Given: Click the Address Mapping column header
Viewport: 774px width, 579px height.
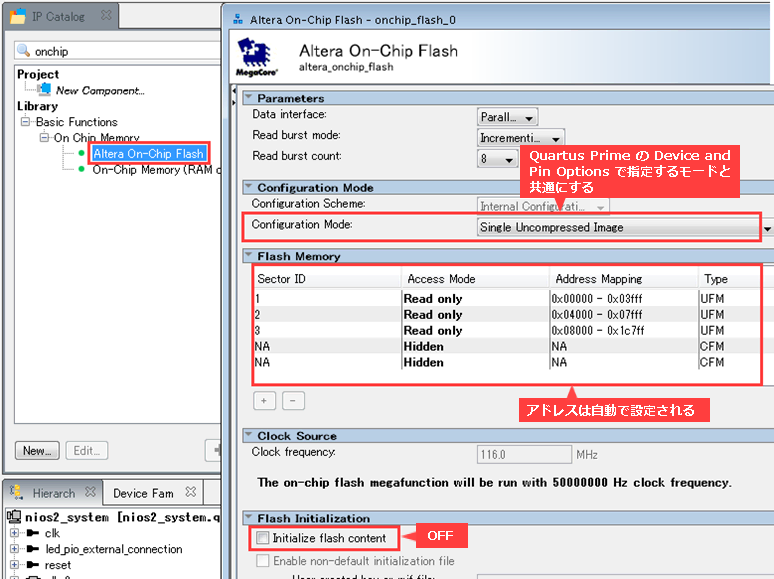Looking at the screenshot, I should 624,279.
